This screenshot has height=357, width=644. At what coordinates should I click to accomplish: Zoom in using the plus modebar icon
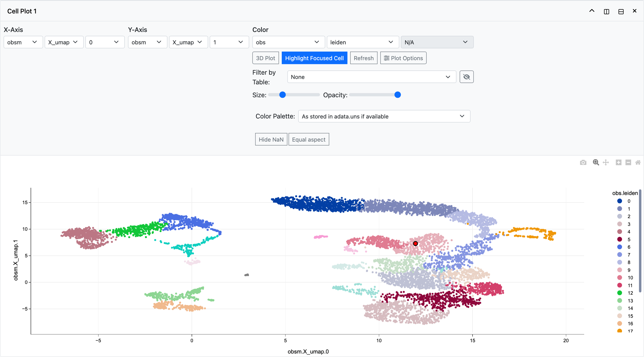click(x=619, y=163)
